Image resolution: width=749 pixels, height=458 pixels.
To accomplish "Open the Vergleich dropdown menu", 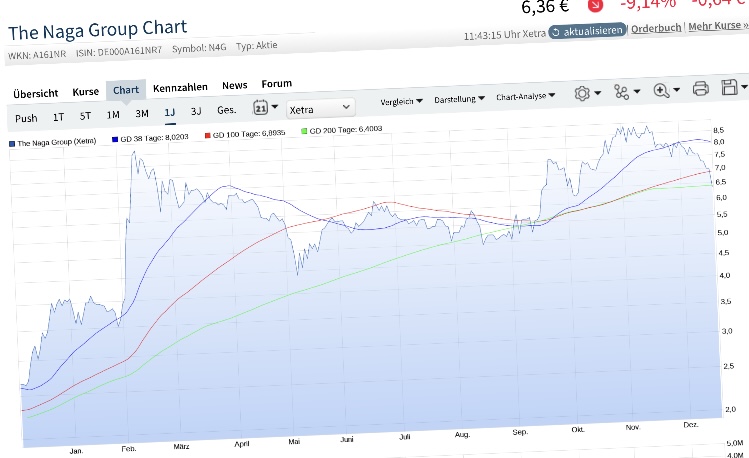I will [x=402, y=101].
